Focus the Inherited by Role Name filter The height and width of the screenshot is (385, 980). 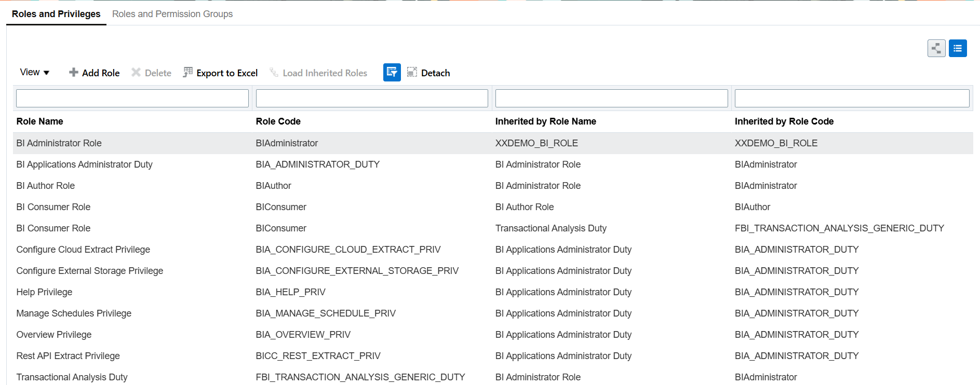click(611, 99)
